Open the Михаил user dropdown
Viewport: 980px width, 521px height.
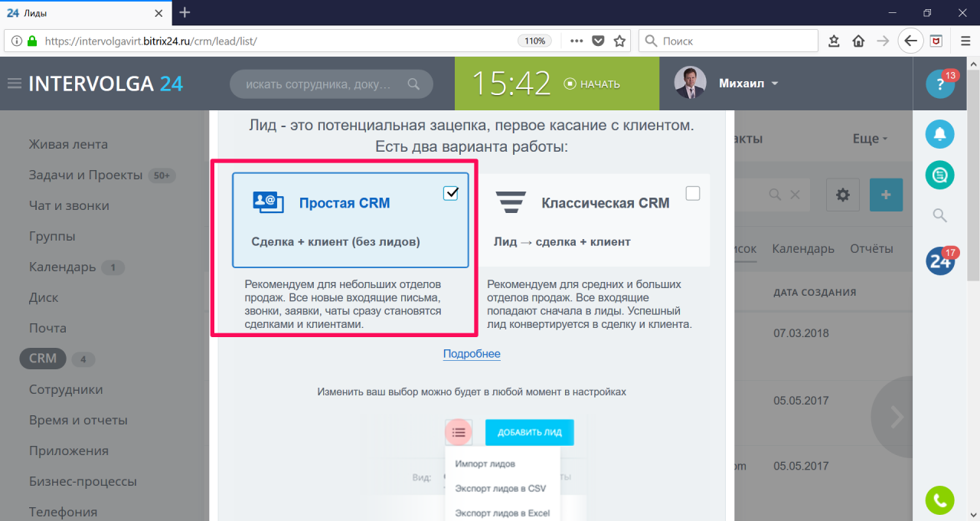749,84
